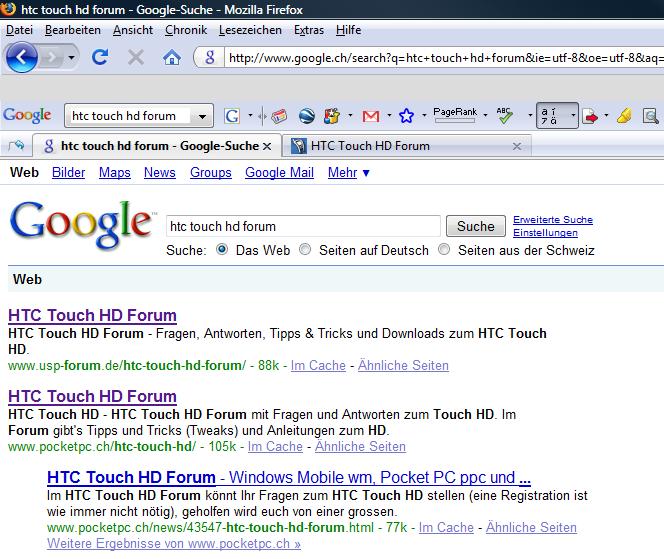Expand the Gmail icon dropdown arrow

[x=389, y=116]
